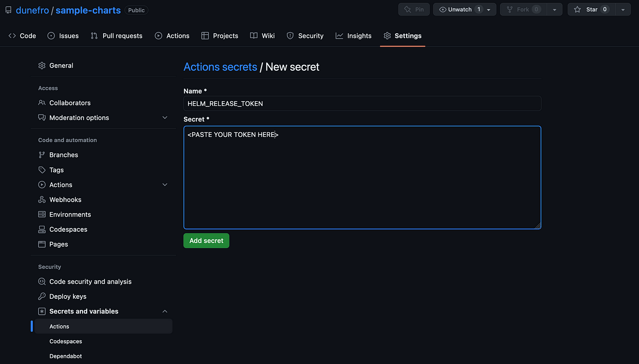Click the repository icon beside dunefro
639x364 pixels.
(x=8, y=10)
